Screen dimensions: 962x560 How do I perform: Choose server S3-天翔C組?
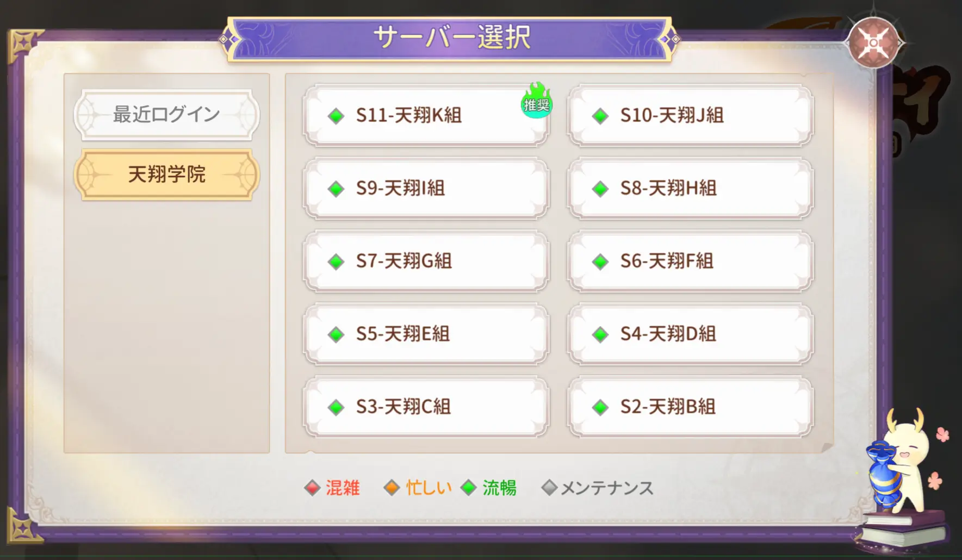click(x=425, y=407)
